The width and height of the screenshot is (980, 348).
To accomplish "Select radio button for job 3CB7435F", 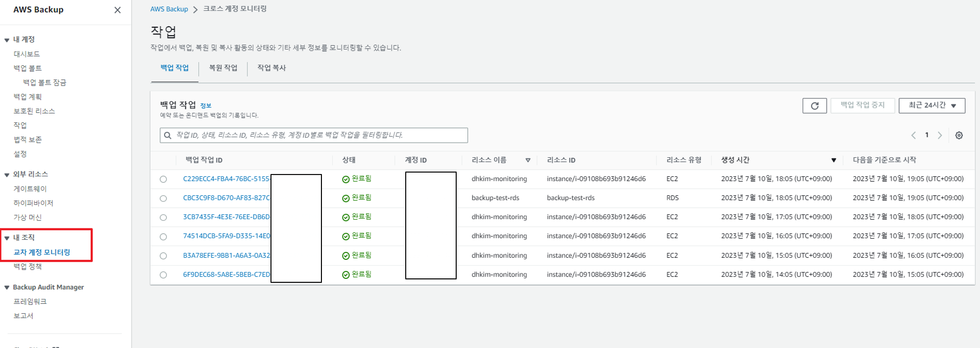I will pyautogui.click(x=163, y=218).
